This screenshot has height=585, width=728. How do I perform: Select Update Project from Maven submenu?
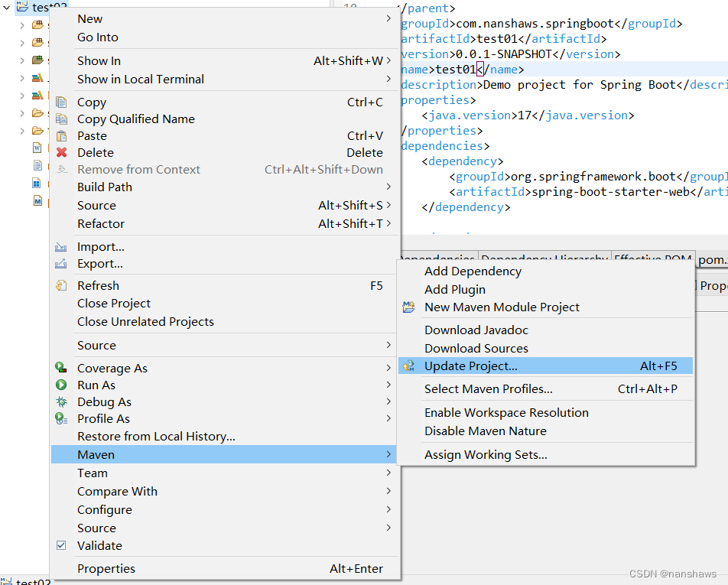tap(470, 365)
